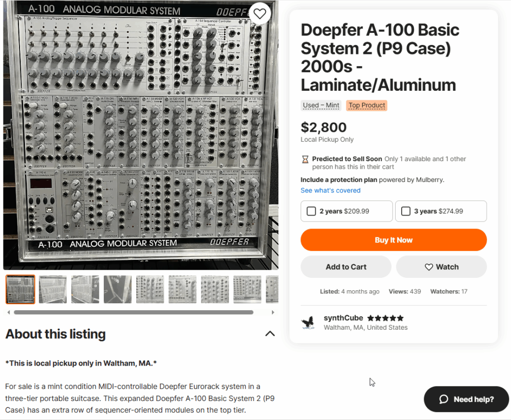This screenshot has height=420, width=511.
Task: Click the synthCube seller logo
Action: [x=308, y=323]
